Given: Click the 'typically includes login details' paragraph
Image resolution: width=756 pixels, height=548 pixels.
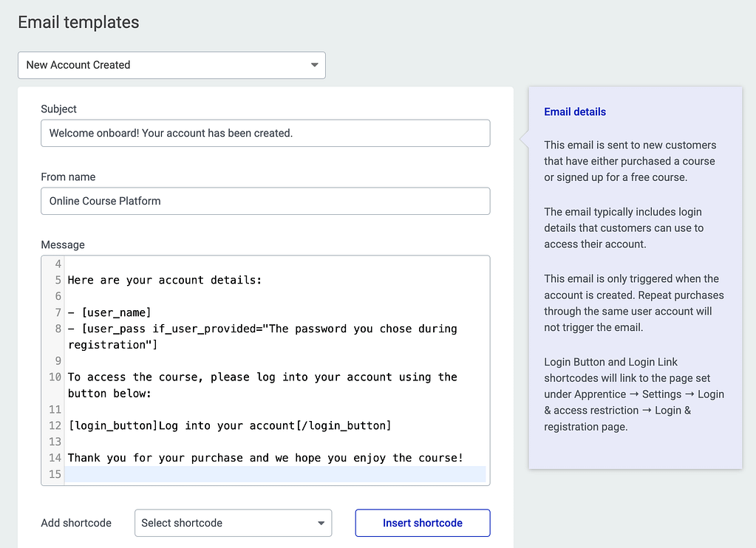Looking at the screenshot, I should [624, 228].
